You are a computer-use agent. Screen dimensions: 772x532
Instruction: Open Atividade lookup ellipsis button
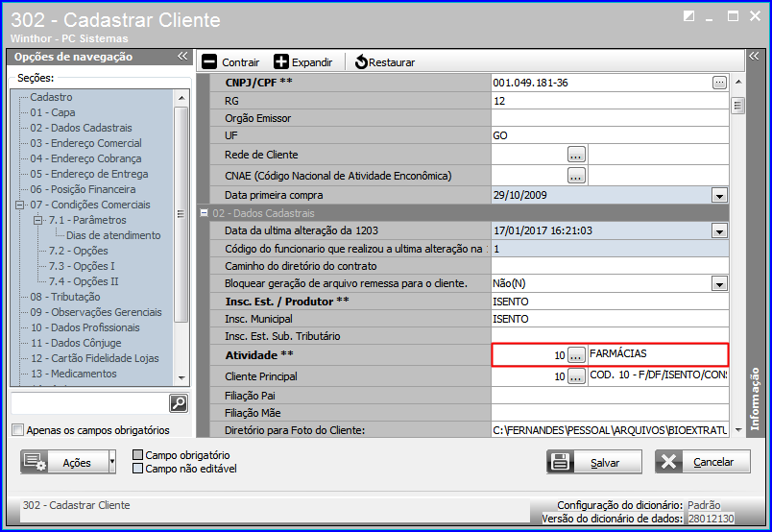click(x=576, y=354)
